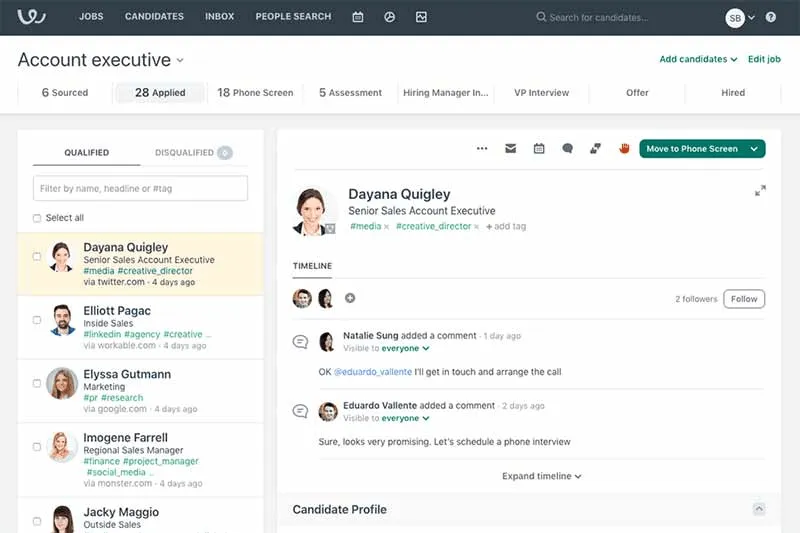The height and width of the screenshot is (533, 800).
Task: Switch to the Disqualified tab
Action: (x=193, y=153)
